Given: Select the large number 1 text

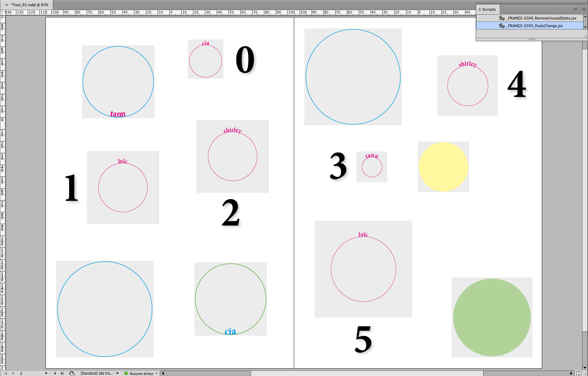Looking at the screenshot, I should point(72,188).
